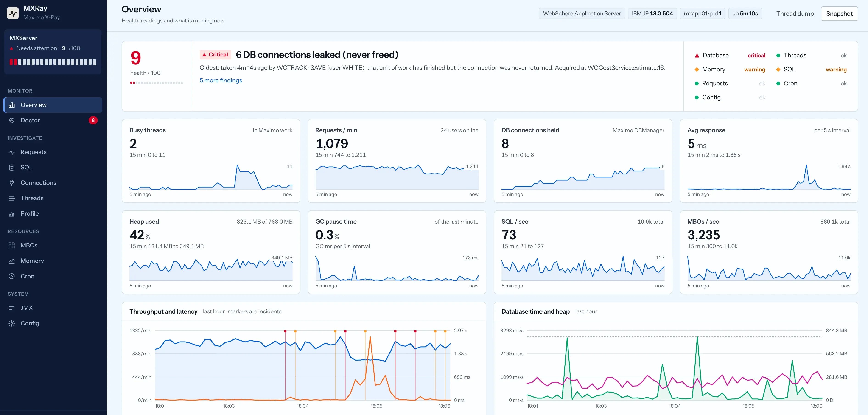Click the 'up 5m 10s' uptime chip
The image size is (868, 415).
coord(745,14)
